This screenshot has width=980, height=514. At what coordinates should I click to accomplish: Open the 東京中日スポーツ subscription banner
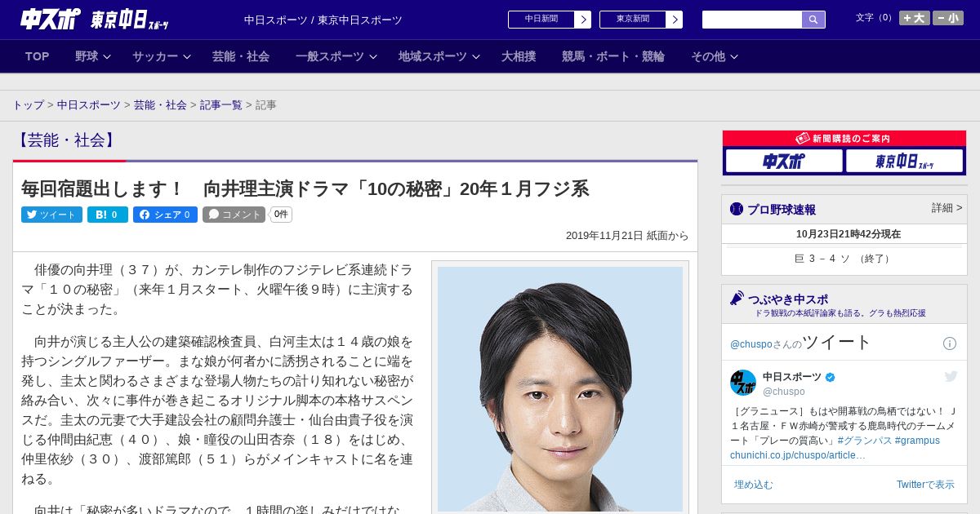[x=904, y=161]
